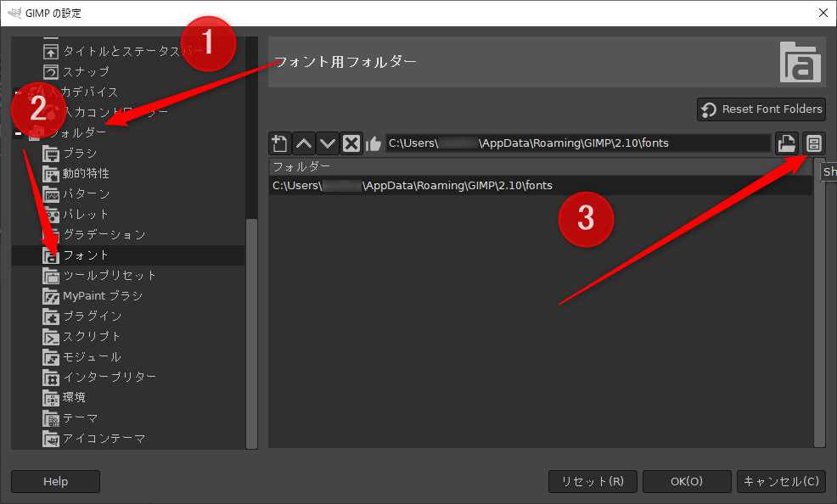Confirm settings with OK(O)
Viewport: 837px width, 504px height.
tap(687, 482)
